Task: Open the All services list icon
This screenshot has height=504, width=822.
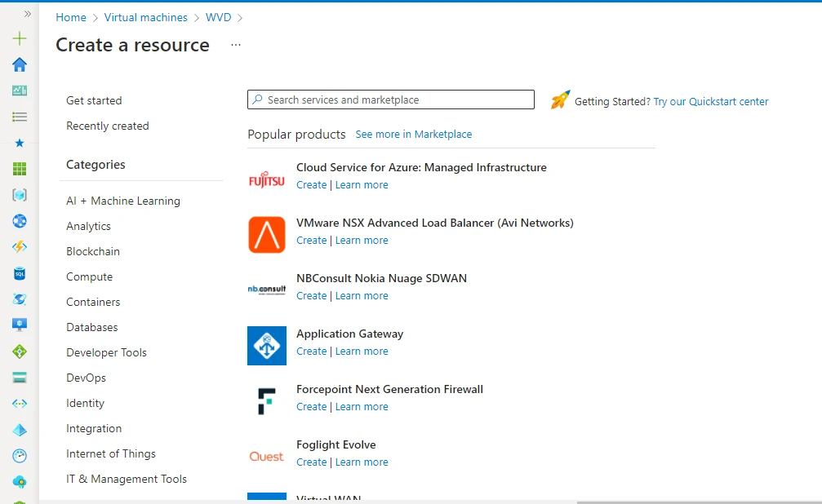Action: 20,117
